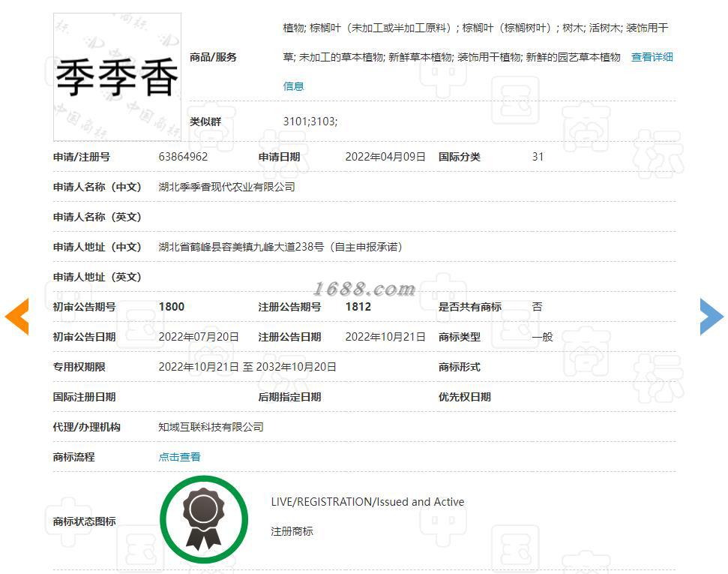Click the 申请/注册号 label
This screenshot has width=728, height=574.
[81, 157]
